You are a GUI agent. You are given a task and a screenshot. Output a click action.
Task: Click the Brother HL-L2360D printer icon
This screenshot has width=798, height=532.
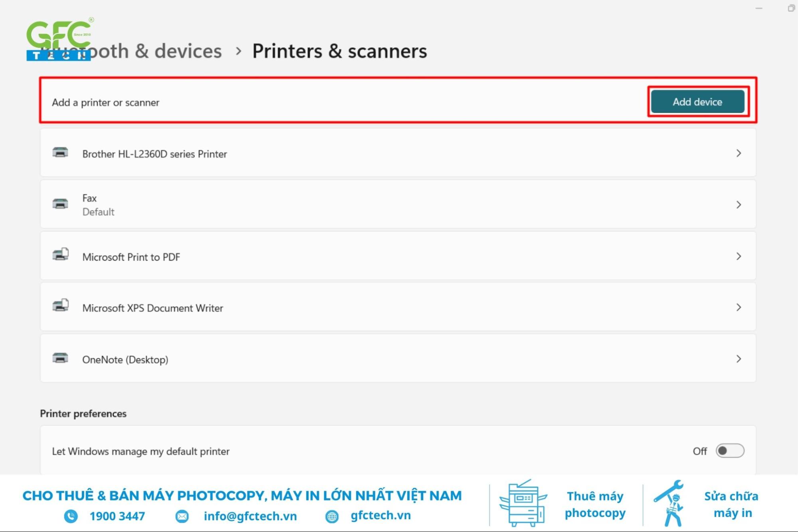click(60, 152)
